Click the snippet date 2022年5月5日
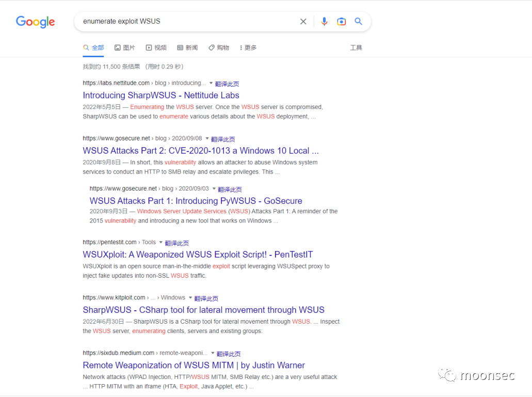532x397 pixels. point(102,107)
